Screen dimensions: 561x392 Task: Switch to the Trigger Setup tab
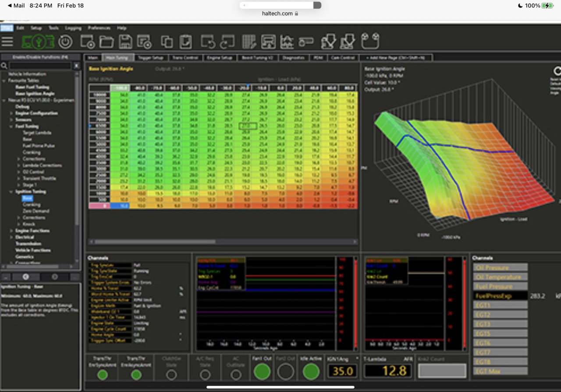pos(150,57)
